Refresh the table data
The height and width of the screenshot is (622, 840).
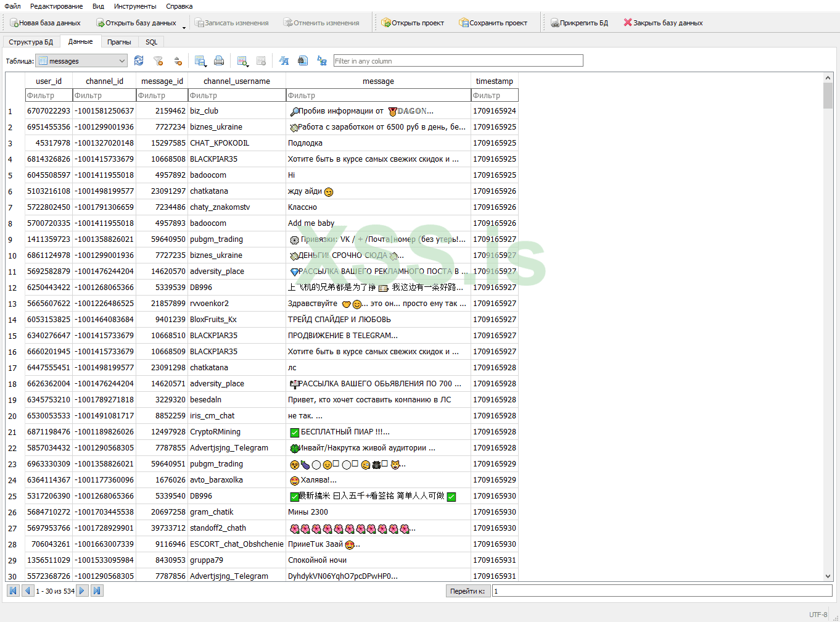pos(139,60)
